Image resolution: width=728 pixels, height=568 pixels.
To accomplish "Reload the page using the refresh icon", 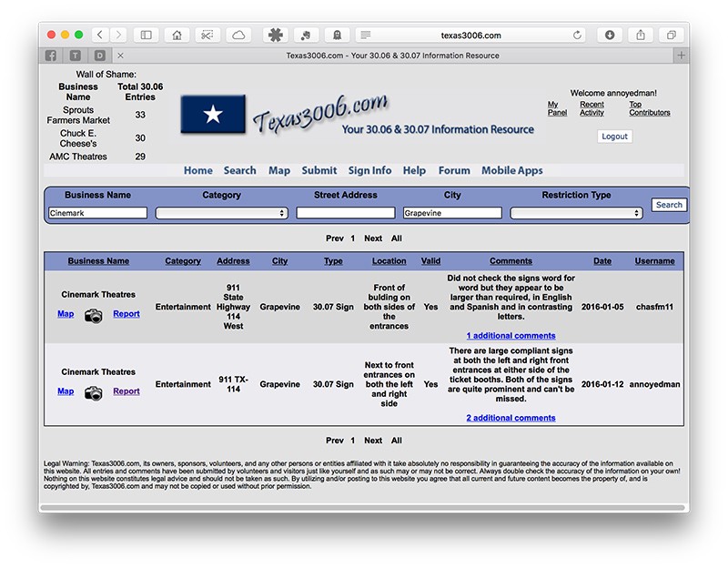I will pyautogui.click(x=577, y=35).
